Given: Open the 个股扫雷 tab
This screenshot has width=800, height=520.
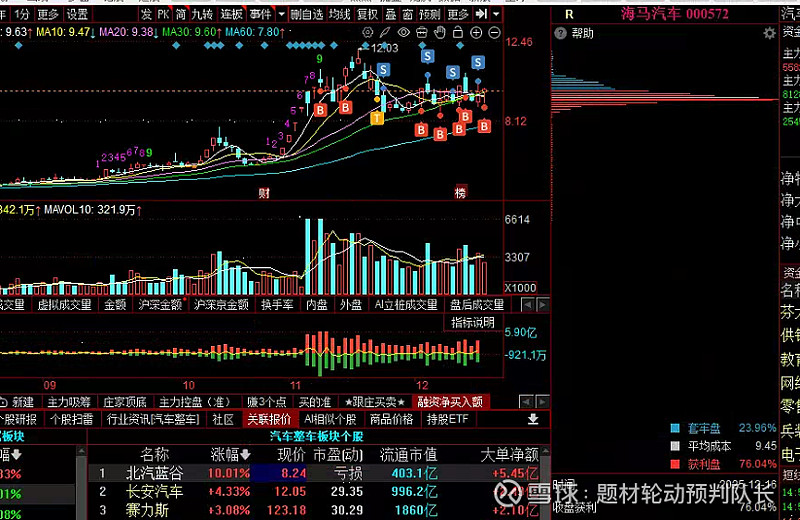Looking at the screenshot, I should coord(71,419).
